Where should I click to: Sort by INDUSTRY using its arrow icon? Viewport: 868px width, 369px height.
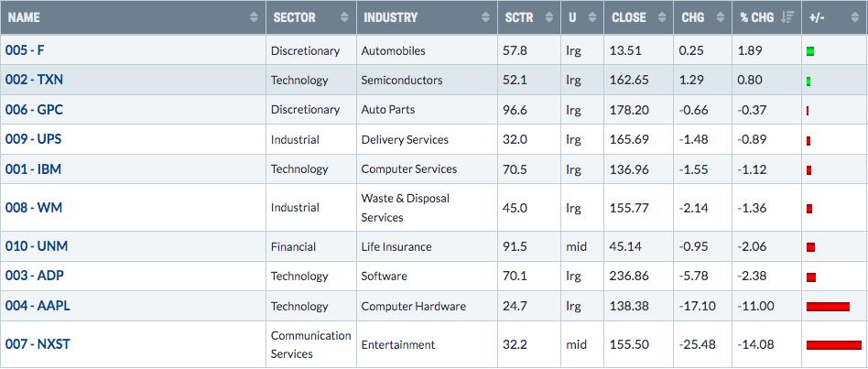485,17
